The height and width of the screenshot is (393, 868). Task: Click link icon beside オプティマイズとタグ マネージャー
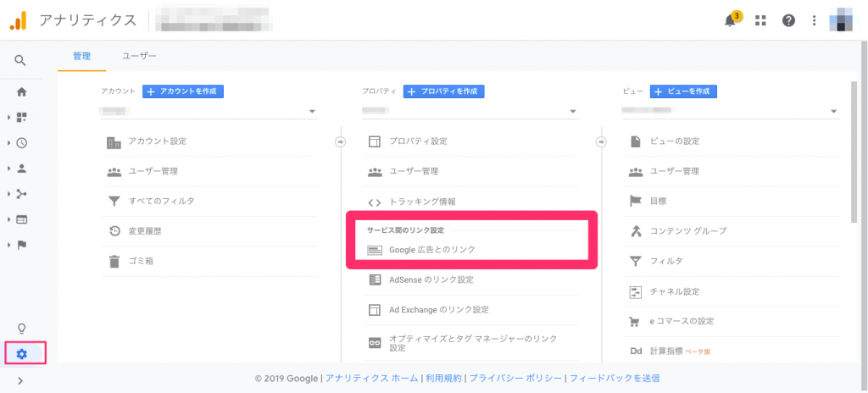(375, 343)
